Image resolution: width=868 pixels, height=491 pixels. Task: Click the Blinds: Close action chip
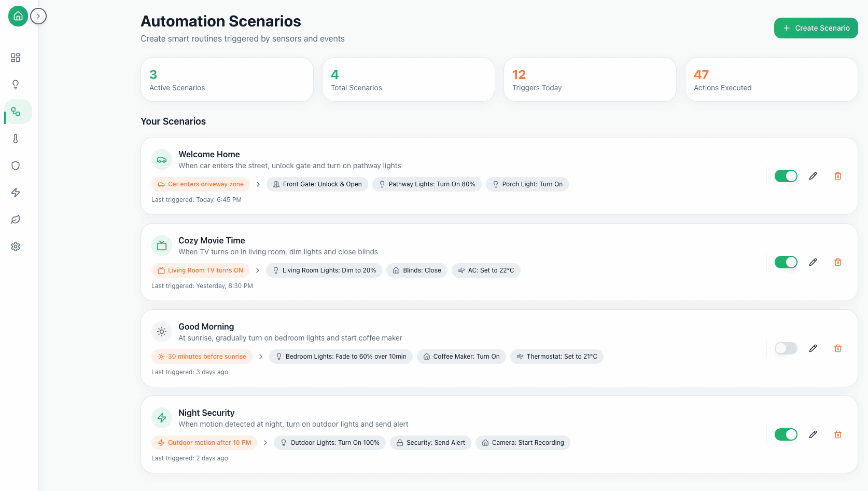[x=417, y=270]
